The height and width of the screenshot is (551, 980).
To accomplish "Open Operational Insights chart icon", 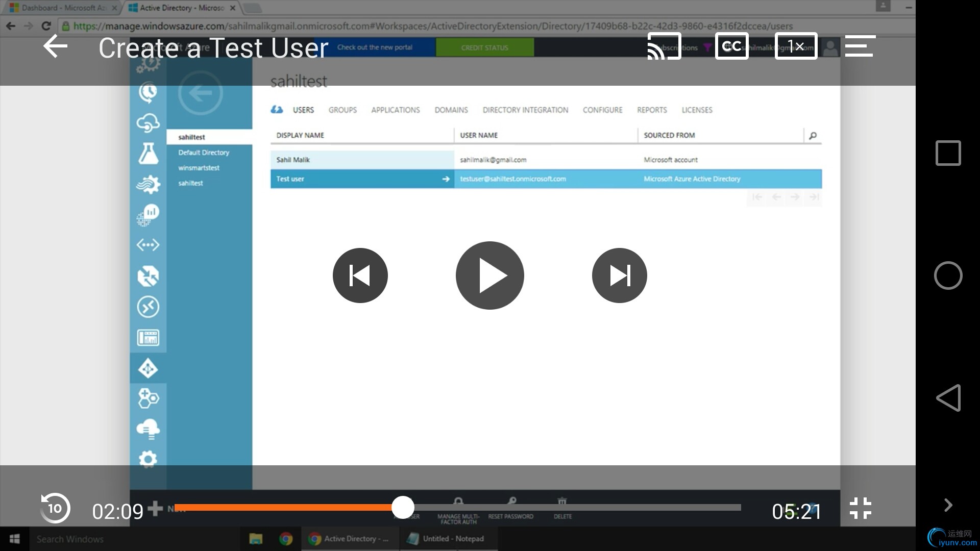I will [148, 214].
